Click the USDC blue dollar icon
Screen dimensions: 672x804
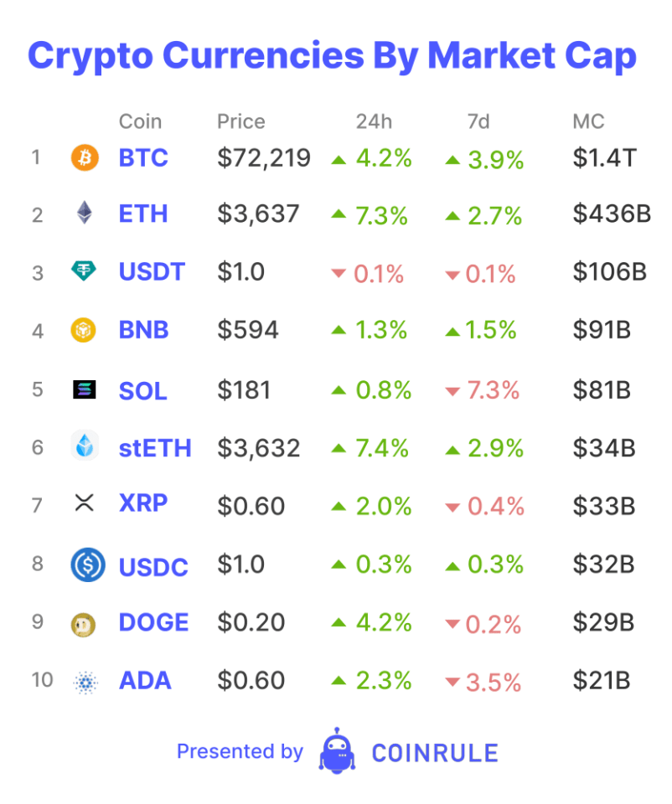pyautogui.click(x=88, y=564)
